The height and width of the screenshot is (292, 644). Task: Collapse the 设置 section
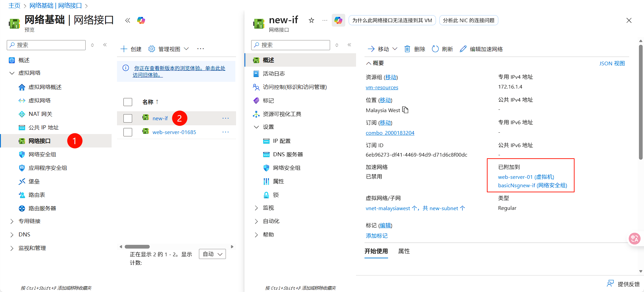pos(256,127)
